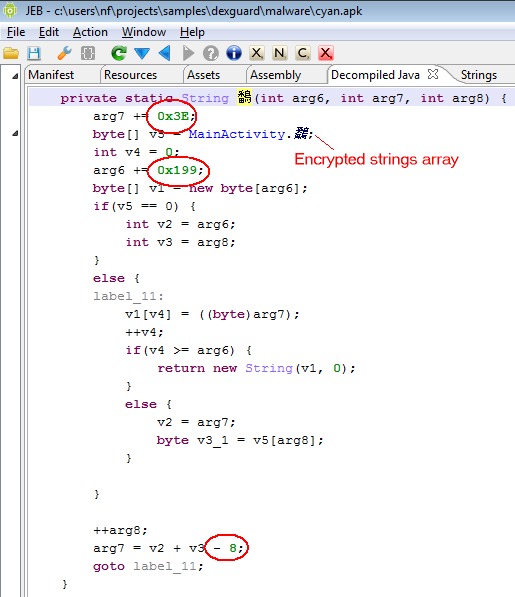Click the JEB Android app icon in title bar

tap(10, 10)
